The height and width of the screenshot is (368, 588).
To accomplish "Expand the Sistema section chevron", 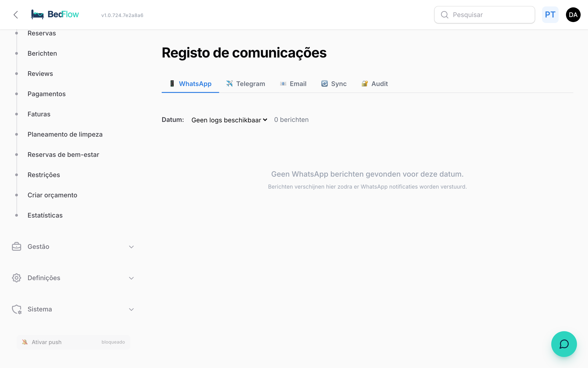I will coord(131,309).
